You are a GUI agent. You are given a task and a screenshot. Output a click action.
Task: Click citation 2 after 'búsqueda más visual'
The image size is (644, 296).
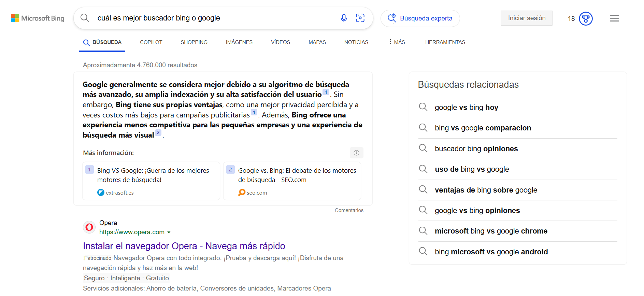[158, 133]
